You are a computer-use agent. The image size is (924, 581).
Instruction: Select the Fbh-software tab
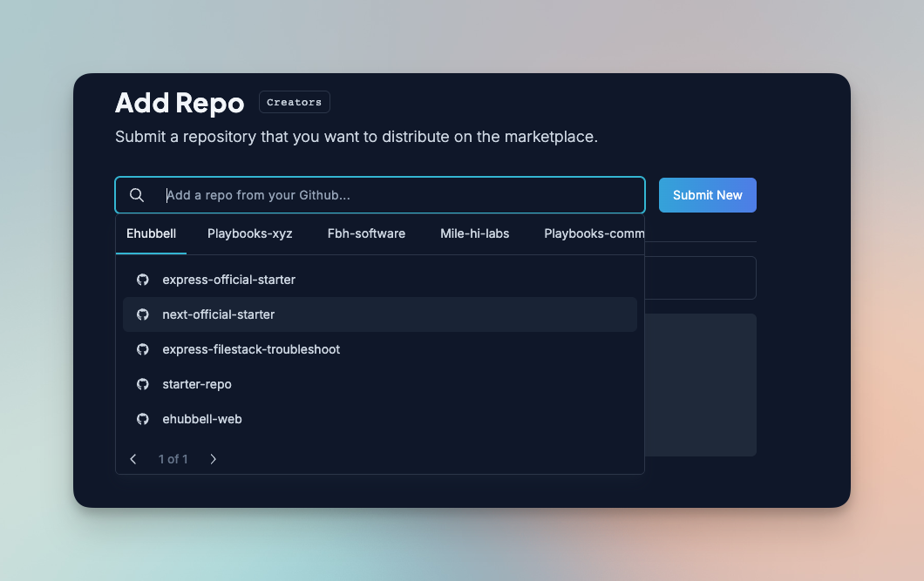(x=366, y=233)
